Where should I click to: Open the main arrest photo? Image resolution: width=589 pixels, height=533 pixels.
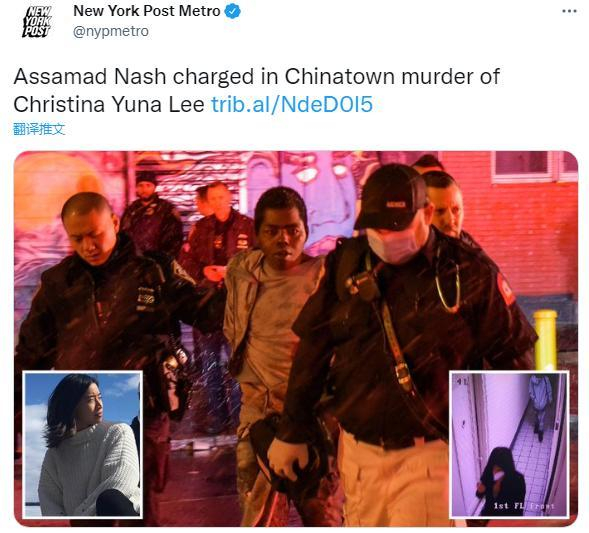[x=296, y=338]
